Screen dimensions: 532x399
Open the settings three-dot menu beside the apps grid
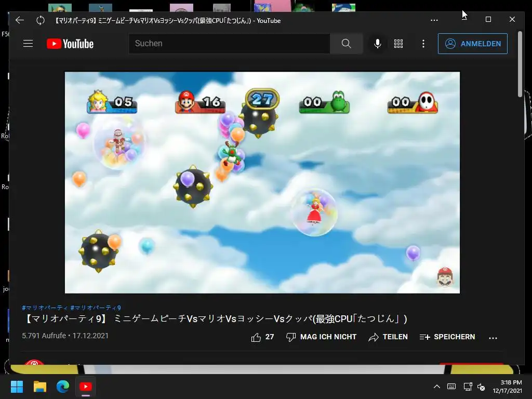(423, 44)
